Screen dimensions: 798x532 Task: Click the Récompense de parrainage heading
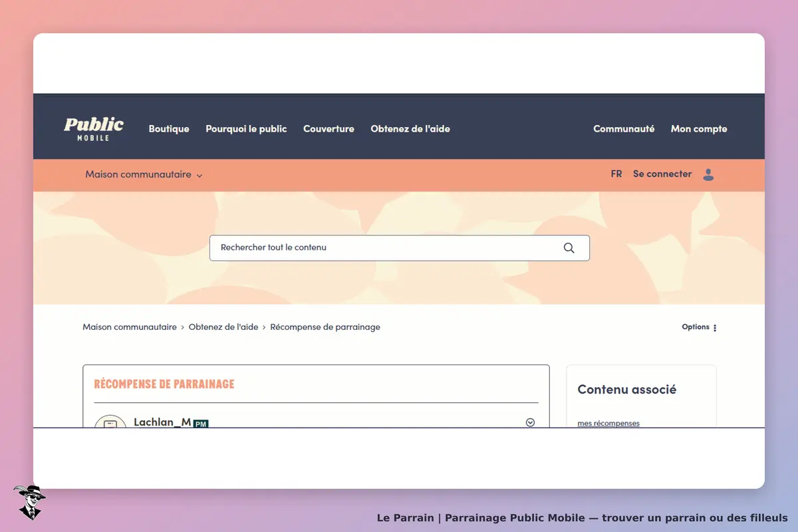coord(164,384)
